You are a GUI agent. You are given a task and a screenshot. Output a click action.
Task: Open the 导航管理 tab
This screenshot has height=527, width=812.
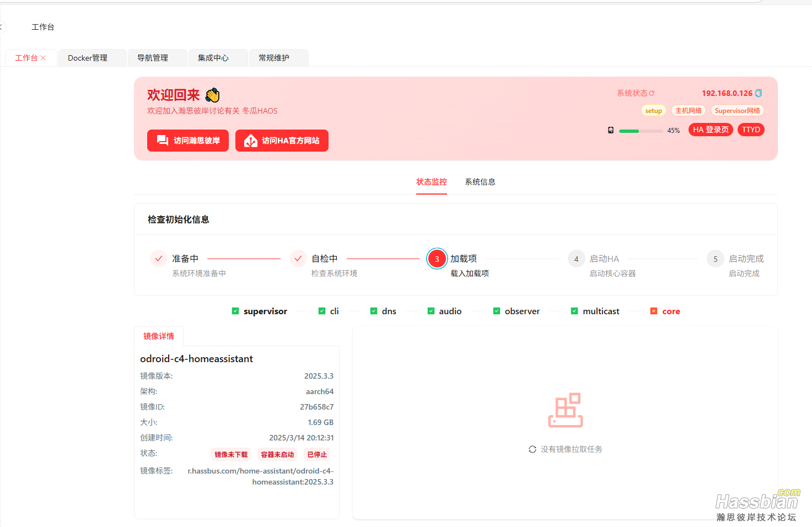[x=157, y=58]
